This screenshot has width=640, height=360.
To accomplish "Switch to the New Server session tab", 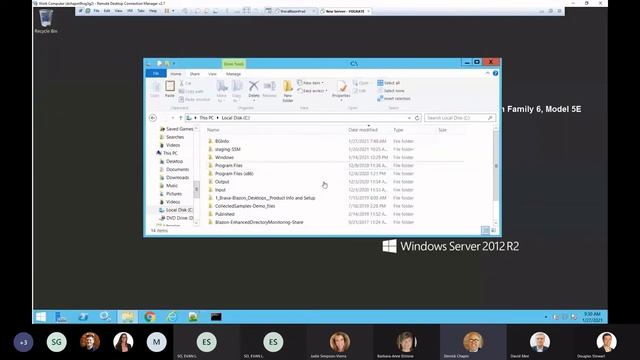I will click(x=345, y=11).
